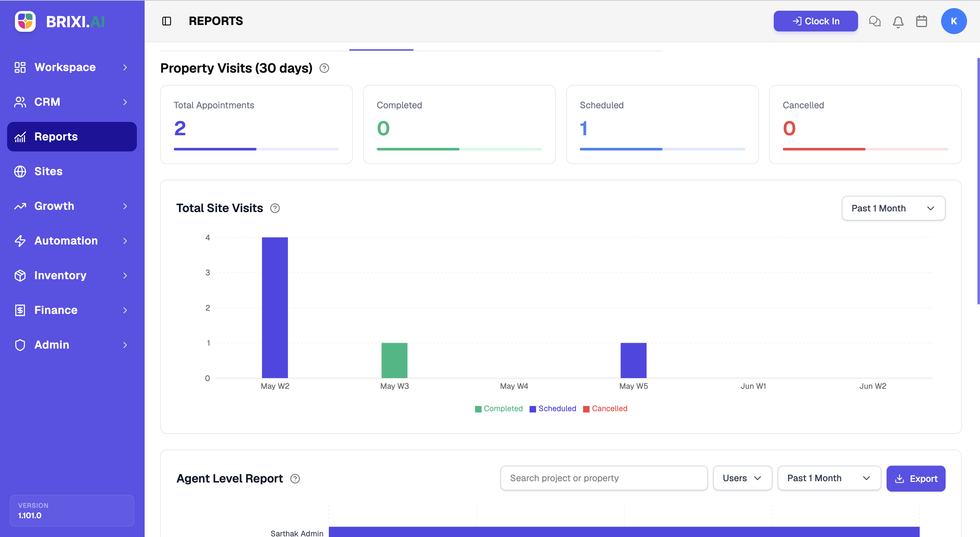Viewport: 980px width, 537px height.
Task: Open Total Site Visits Past 1 Month dropdown
Action: [x=893, y=208]
